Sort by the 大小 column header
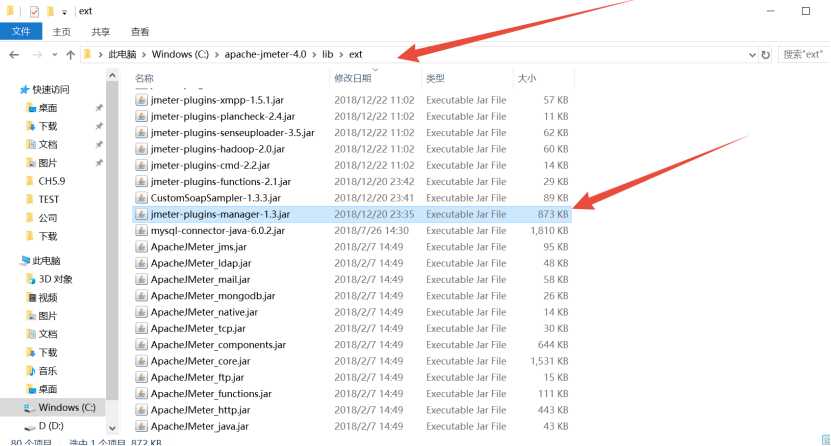This screenshot has width=831, height=446. [526, 78]
